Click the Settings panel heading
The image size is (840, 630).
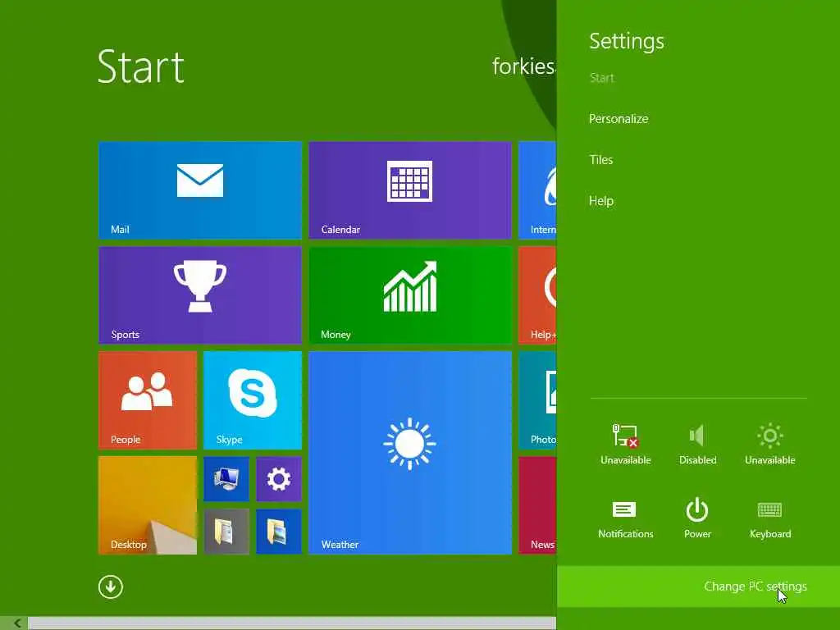point(626,41)
